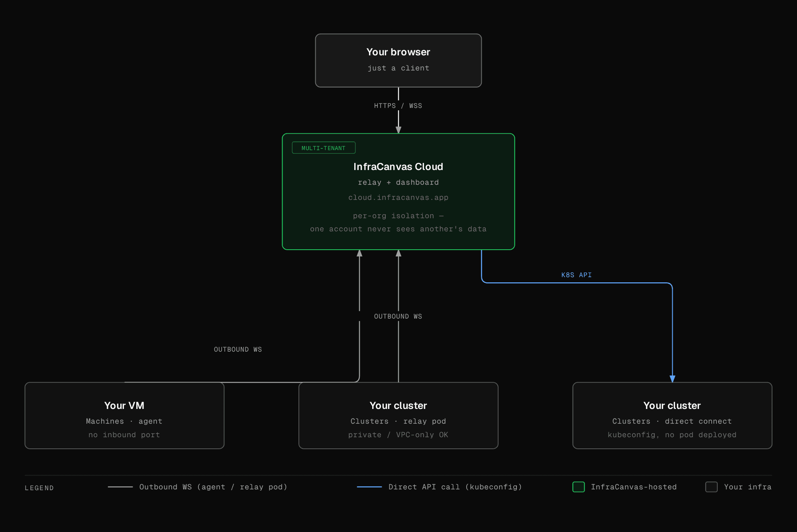Click the blue 'K8S API' label

[576, 275]
